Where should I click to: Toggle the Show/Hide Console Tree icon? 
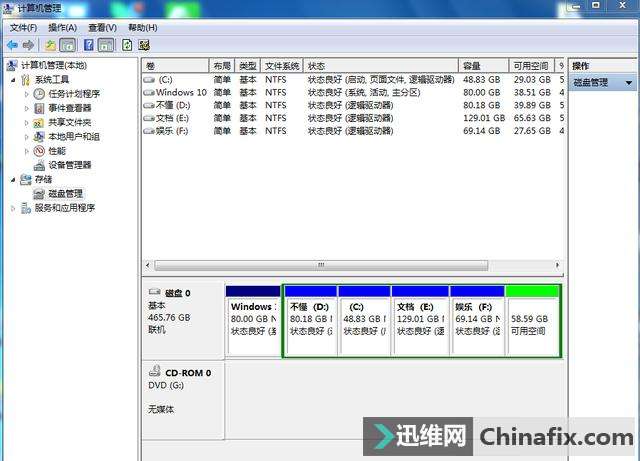click(68, 45)
